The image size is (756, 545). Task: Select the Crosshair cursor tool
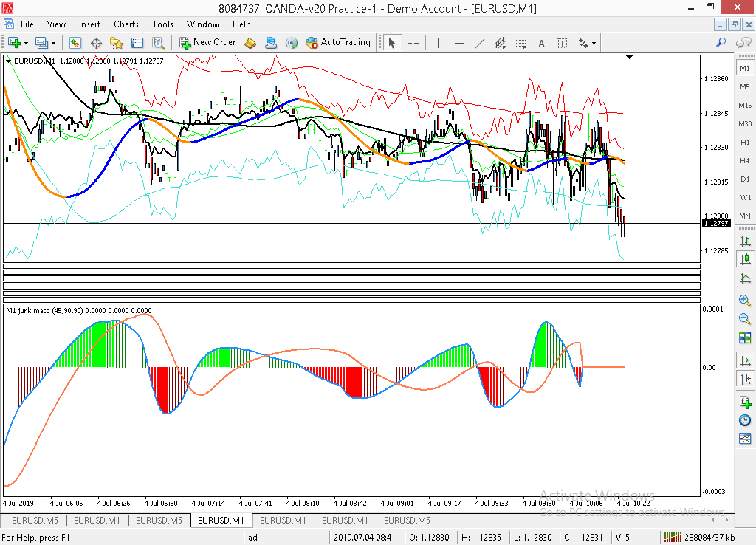(x=413, y=43)
